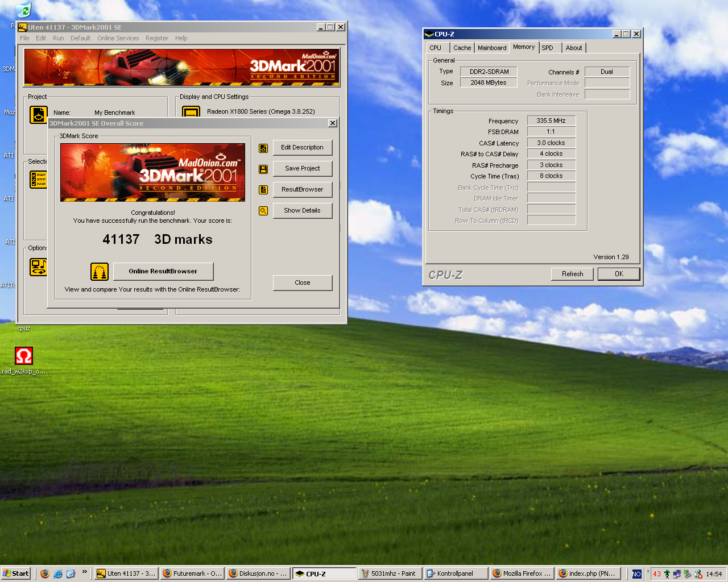The width and height of the screenshot is (728, 582).
Task: Click the Online ResultBrowser button
Action: (163, 271)
